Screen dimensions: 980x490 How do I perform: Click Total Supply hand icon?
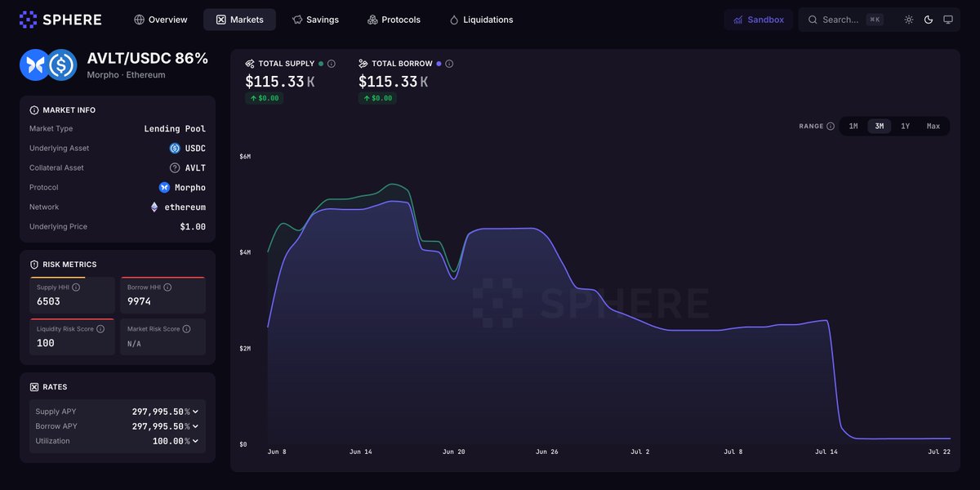point(250,64)
